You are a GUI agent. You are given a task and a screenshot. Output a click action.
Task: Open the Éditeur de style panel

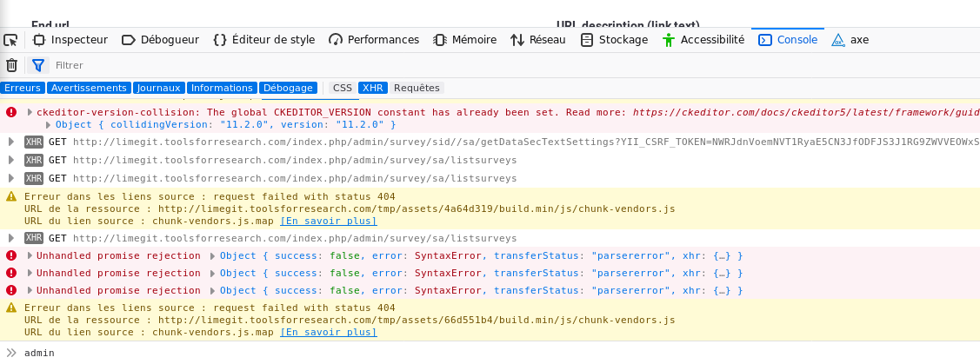pyautogui.click(x=263, y=40)
